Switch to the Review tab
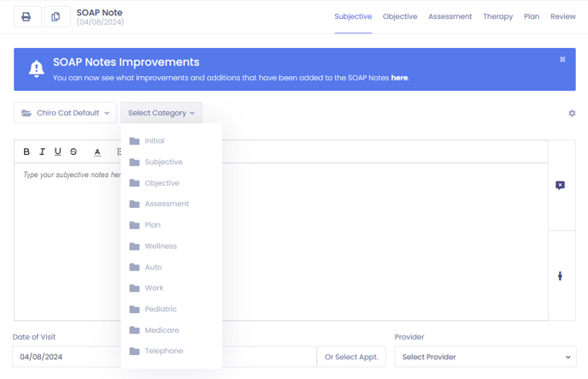This screenshot has width=588, height=379. pos(563,16)
